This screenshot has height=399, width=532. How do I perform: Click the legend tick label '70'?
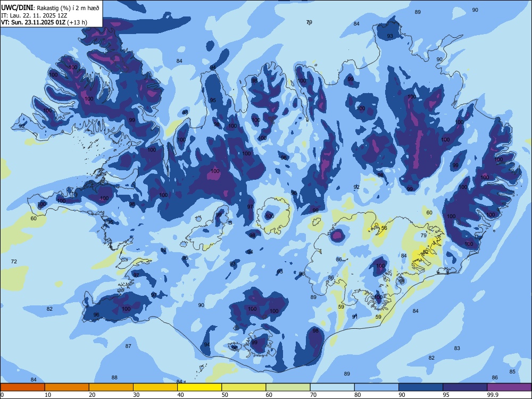coord(313,395)
